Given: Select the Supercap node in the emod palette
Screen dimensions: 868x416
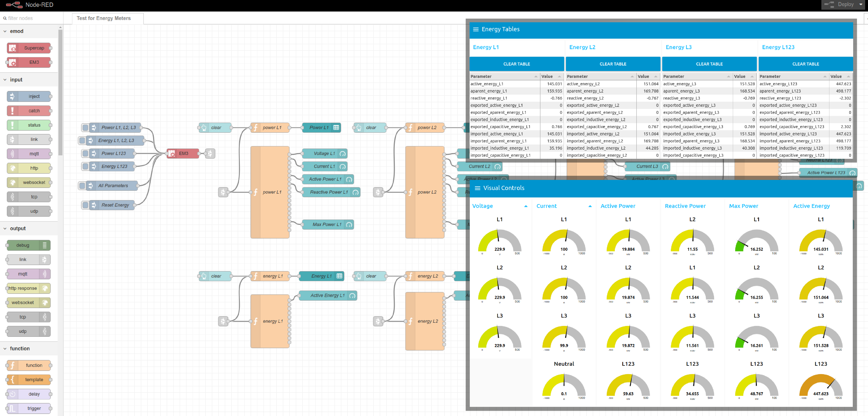Looking at the screenshot, I should pyautogui.click(x=29, y=48).
